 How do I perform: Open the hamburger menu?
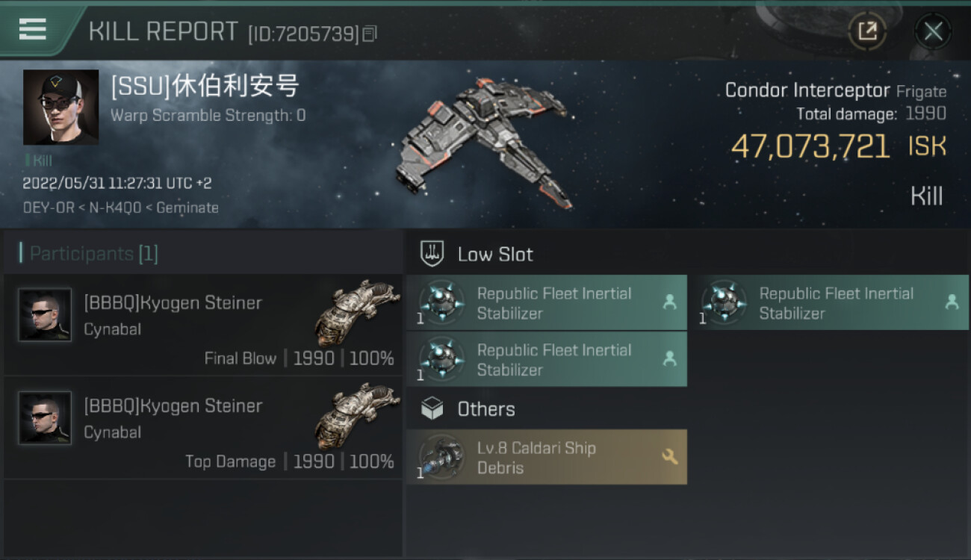click(x=33, y=29)
